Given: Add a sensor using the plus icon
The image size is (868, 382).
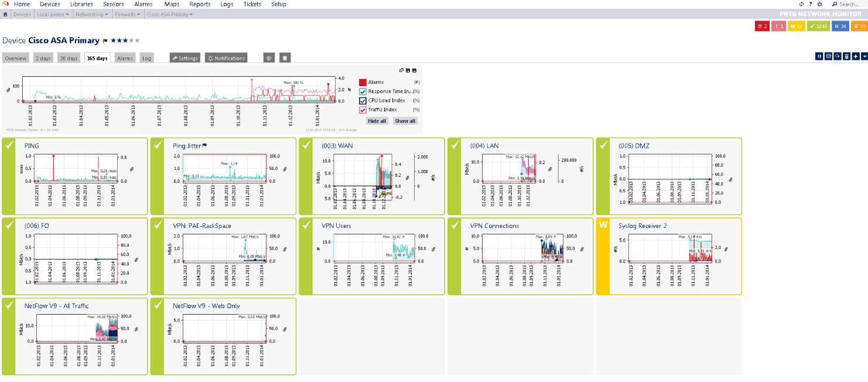Looking at the screenshot, I should [856, 56].
